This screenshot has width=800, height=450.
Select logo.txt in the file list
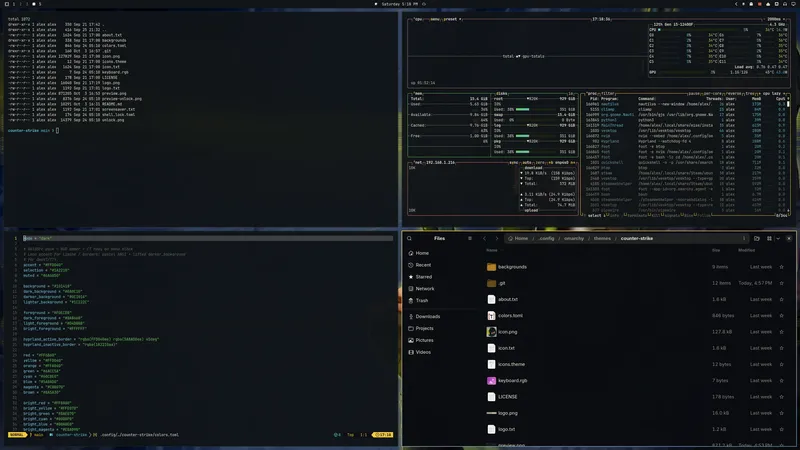click(x=506, y=430)
